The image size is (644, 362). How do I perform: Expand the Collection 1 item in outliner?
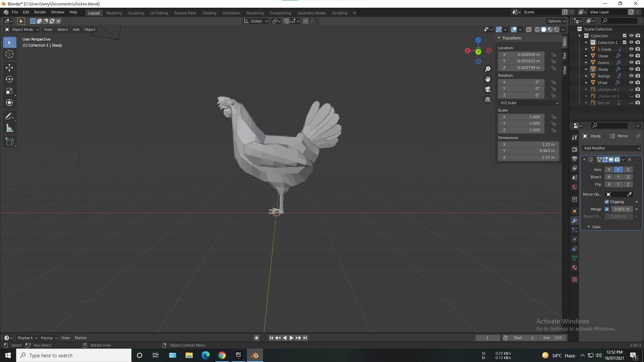[x=586, y=42]
